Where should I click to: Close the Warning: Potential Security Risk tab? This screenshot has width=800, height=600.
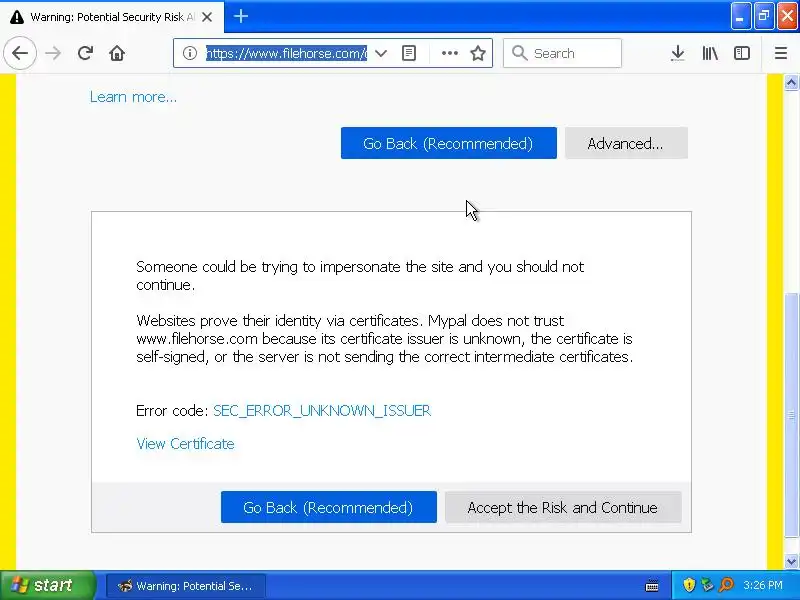point(207,17)
